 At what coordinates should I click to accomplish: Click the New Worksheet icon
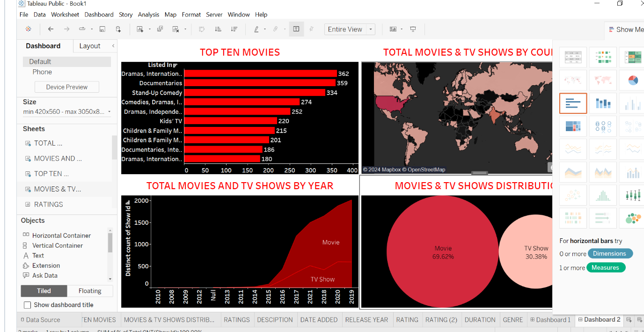click(x=140, y=29)
